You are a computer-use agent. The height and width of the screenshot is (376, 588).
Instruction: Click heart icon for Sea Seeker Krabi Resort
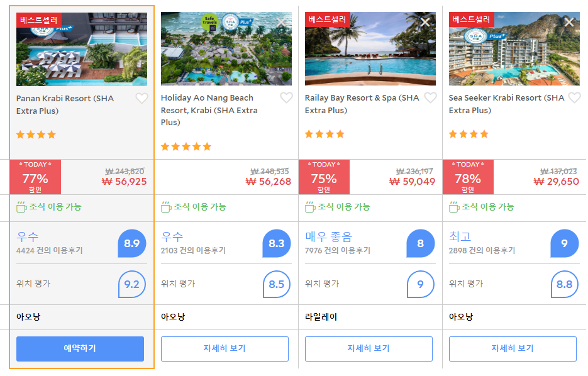tap(575, 98)
